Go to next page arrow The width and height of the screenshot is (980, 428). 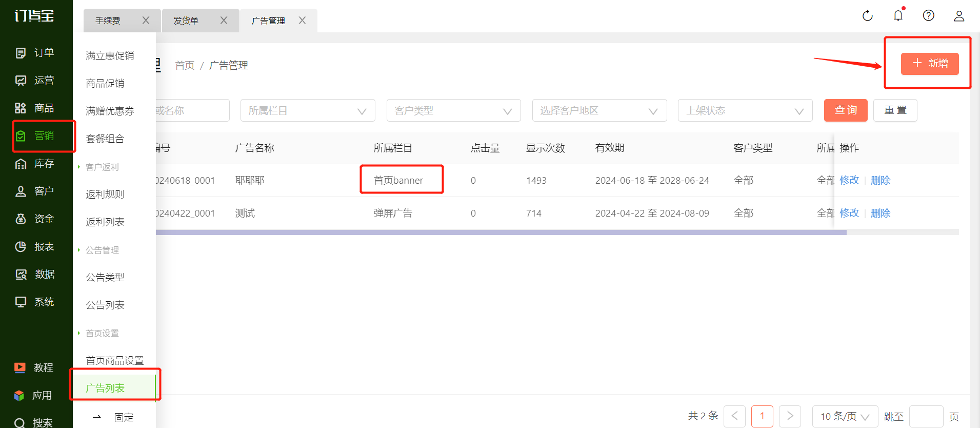(790, 416)
